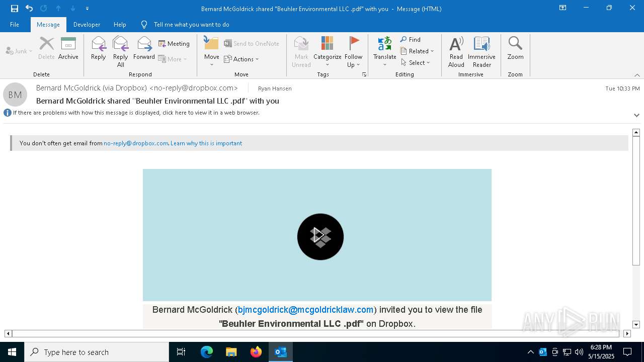
Task: Send to OneNote
Action: (x=252, y=44)
